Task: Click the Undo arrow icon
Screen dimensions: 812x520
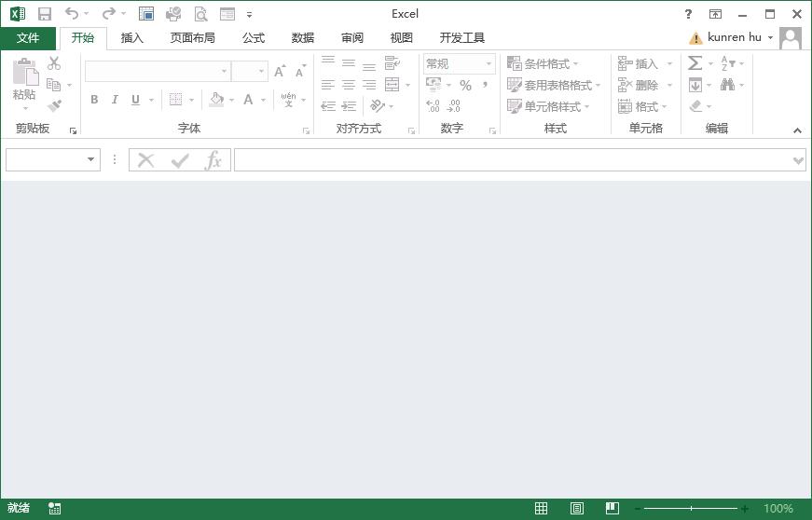Action: pos(72,14)
